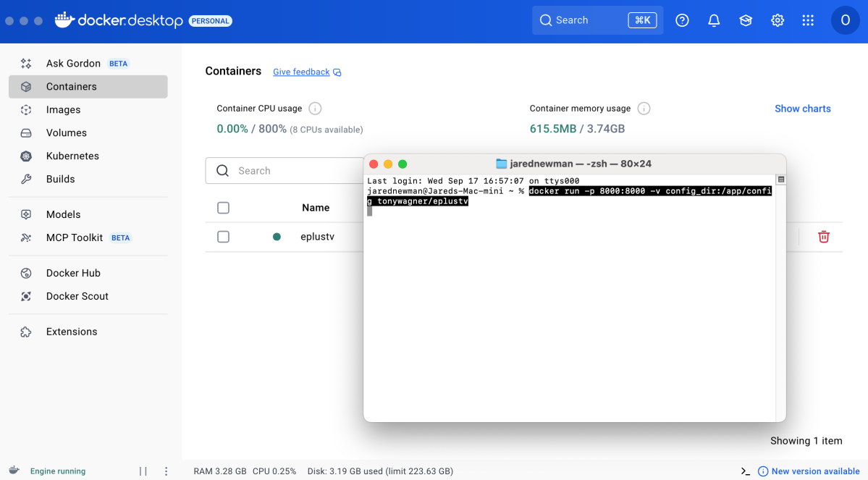868x480 pixels.
Task: Toggle the select-all containers checkbox
Action: tap(223, 208)
